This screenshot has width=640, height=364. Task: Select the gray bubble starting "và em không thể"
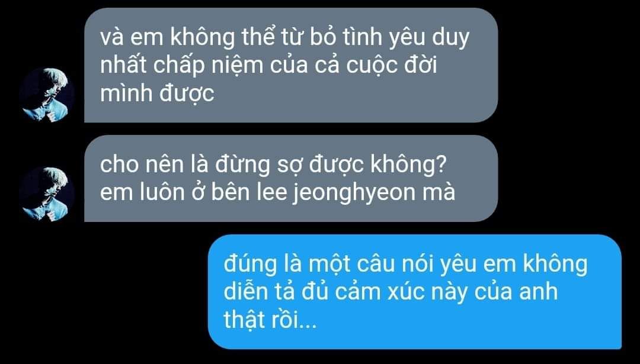(291, 65)
